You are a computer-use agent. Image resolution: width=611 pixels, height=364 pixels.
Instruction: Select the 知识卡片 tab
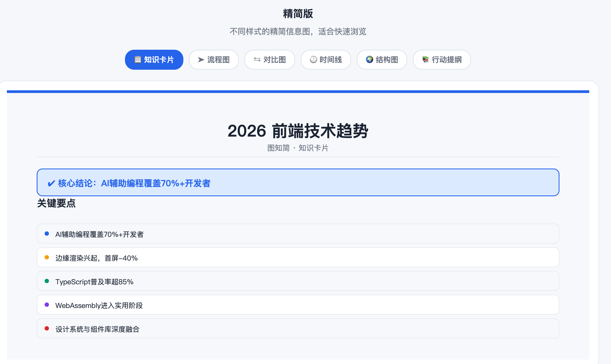pyautogui.click(x=154, y=60)
